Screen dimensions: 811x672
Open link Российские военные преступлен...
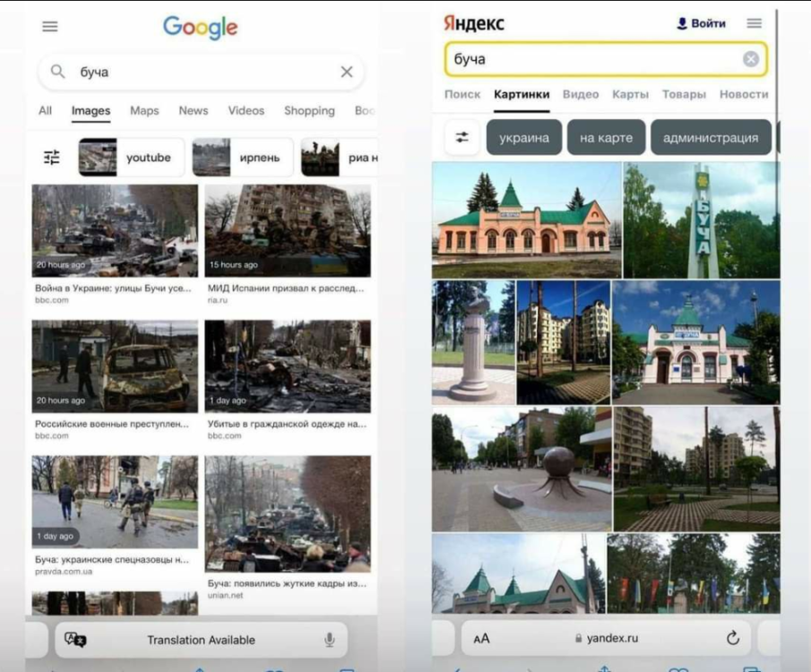pyautogui.click(x=112, y=424)
